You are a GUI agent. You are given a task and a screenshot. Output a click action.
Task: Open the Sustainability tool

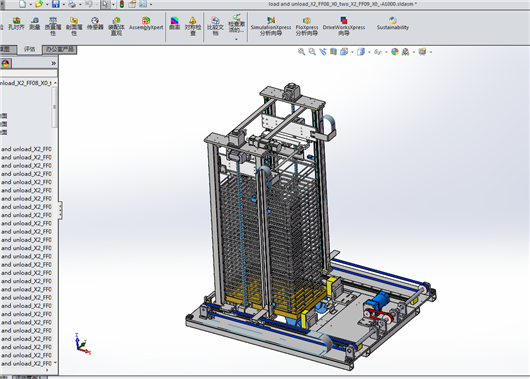click(x=393, y=24)
